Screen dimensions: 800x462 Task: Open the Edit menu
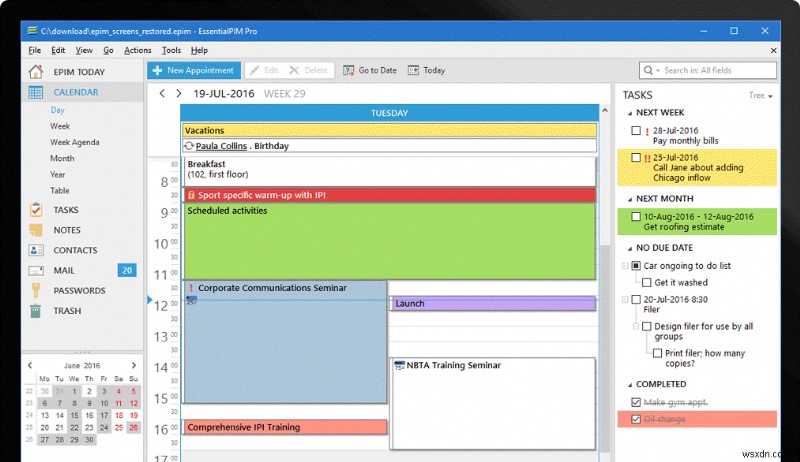point(58,50)
